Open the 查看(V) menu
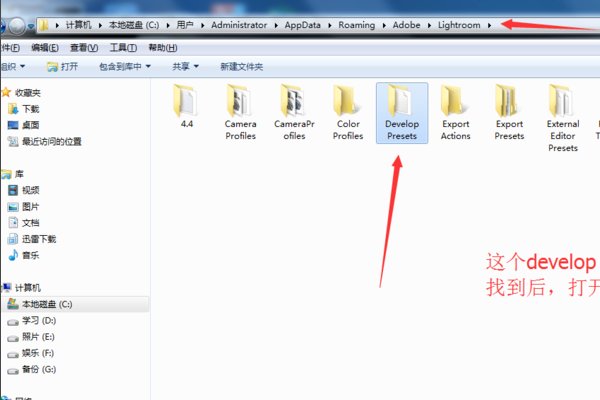This screenshot has height=400, width=600. click(84, 47)
